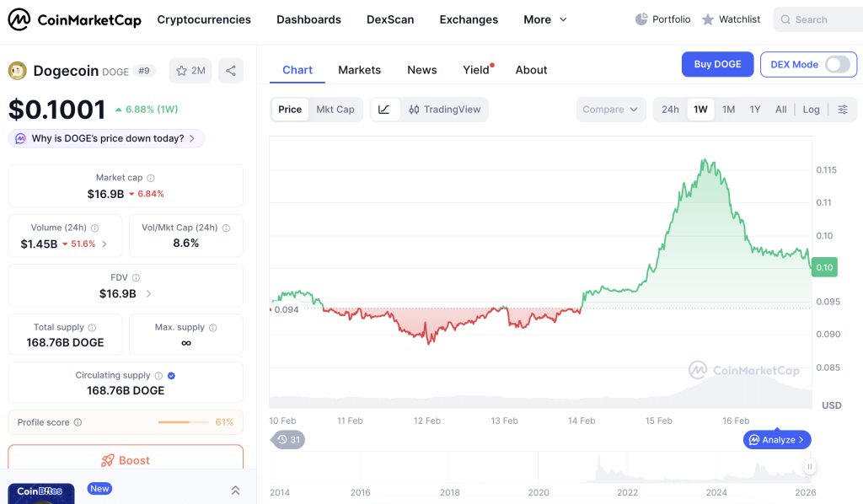Select the 1M time range
The height and width of the screenshot is (504, 863).
pos(729,110)
